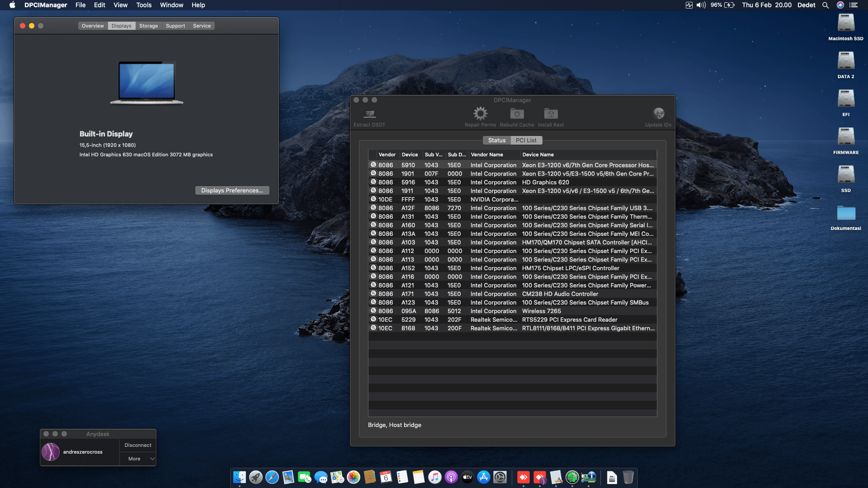The image size is (868, 488).
Task: Open the Tools menu
Action: 144,5
